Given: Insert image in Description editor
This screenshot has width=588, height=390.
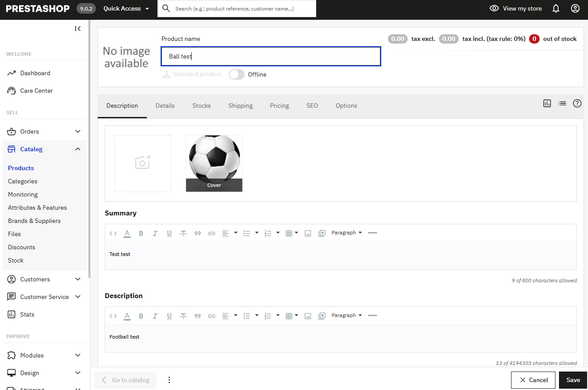Looking at the screenshot, I should (x=308, y=316).
